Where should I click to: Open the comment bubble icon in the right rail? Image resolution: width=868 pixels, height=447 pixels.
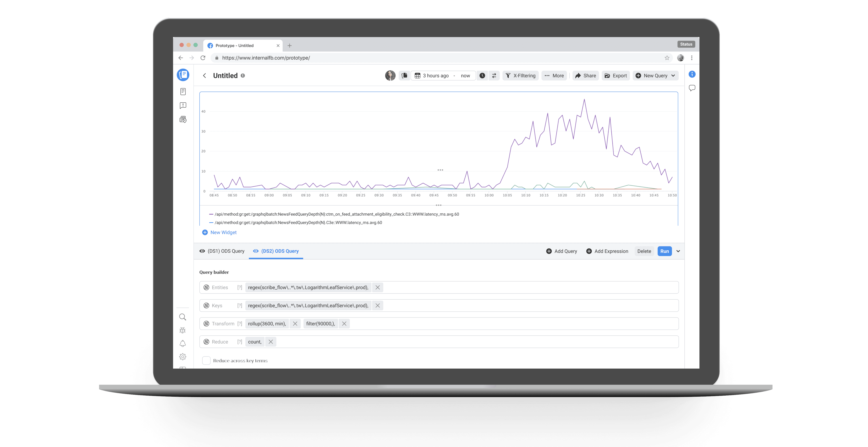pyautogui.click(x=692, y=88)
